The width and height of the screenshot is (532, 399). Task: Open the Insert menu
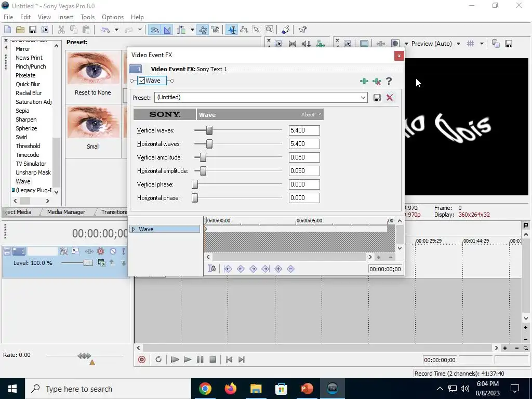65,17
